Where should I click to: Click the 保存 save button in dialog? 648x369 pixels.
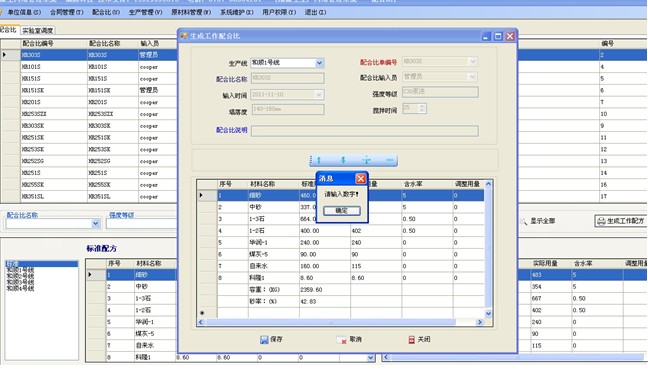pos(272,339)
